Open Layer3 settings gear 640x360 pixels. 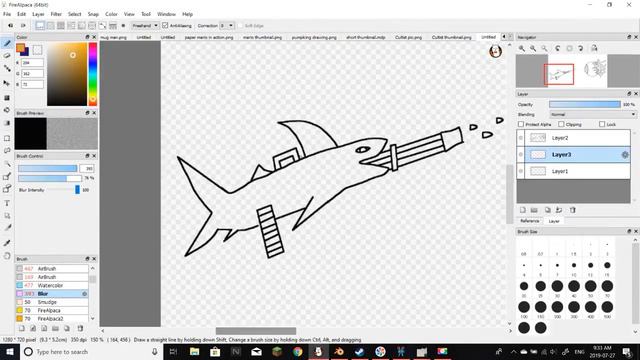coord(624,155)
